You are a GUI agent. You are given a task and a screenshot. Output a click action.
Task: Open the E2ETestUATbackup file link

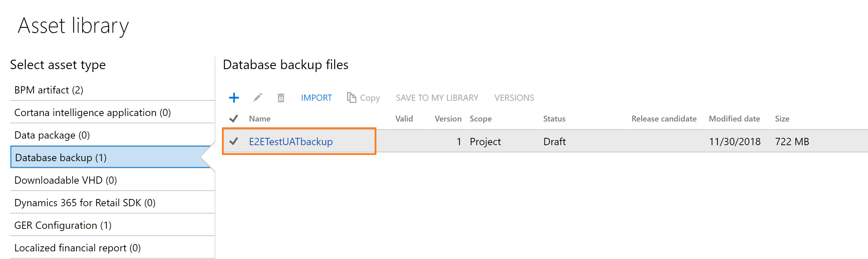(x=291, y=142)
